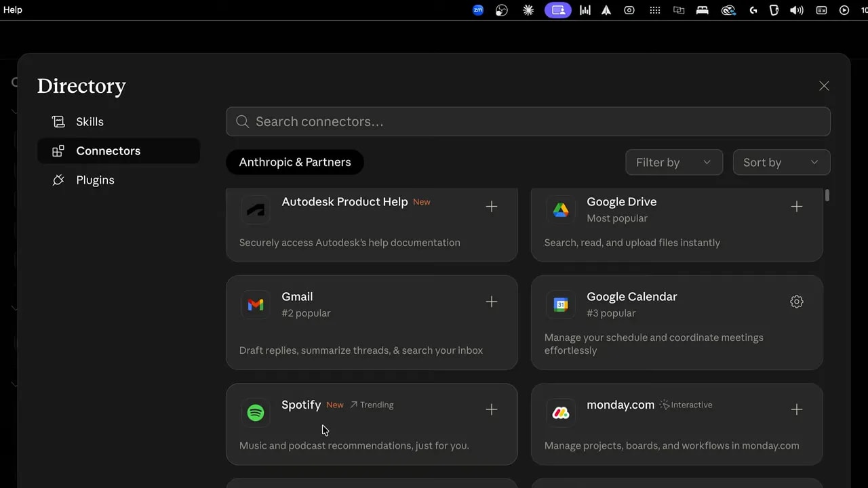The width and height of the screenshot is (868, 488).
Task: Click the New badge on Autodesk Product Help
Action: 422,202
